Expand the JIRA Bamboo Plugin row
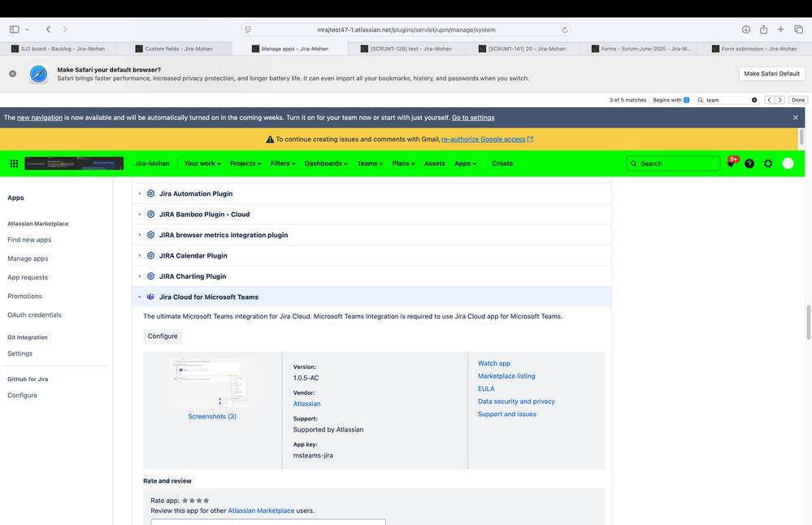 point(140,214)
